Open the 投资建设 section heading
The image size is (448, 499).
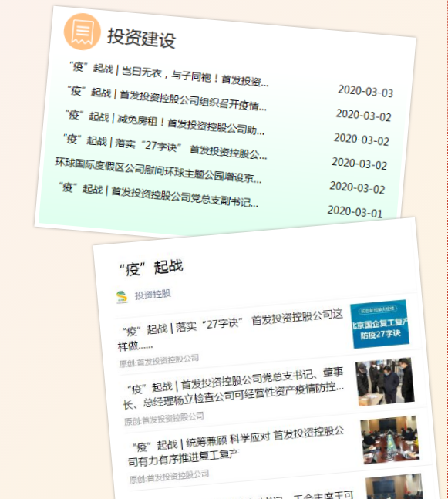click(141, 38)
